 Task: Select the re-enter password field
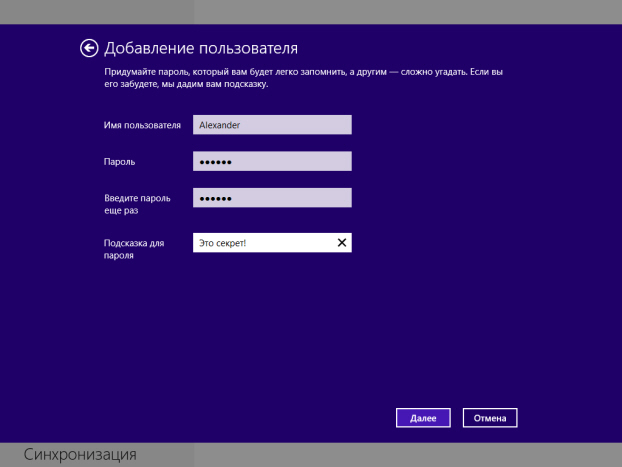(272, 198)
